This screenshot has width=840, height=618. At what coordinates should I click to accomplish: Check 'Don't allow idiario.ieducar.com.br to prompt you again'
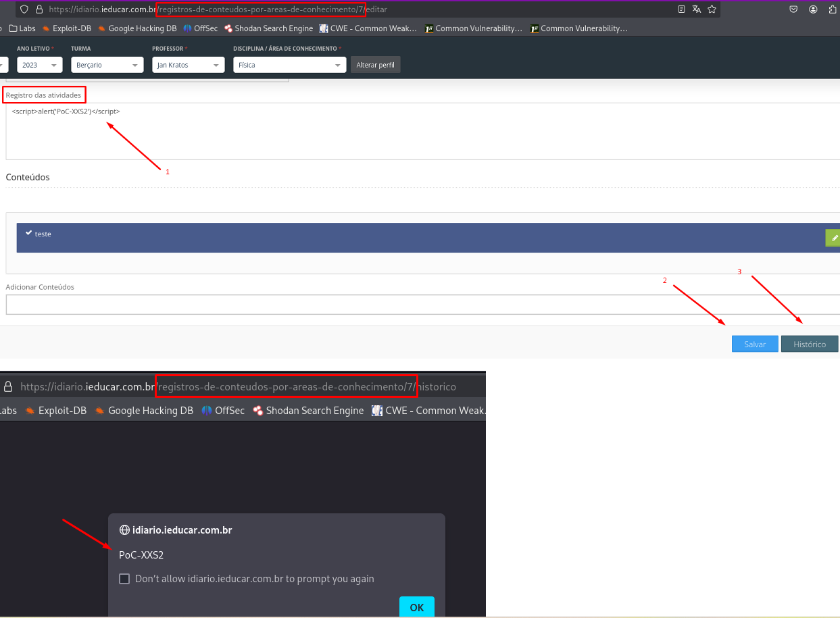click(124, 579)
